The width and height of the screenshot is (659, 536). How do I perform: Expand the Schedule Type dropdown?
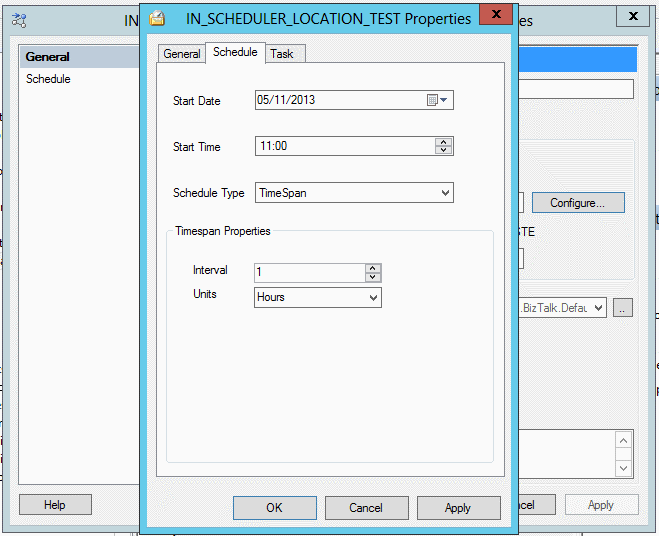445,193
